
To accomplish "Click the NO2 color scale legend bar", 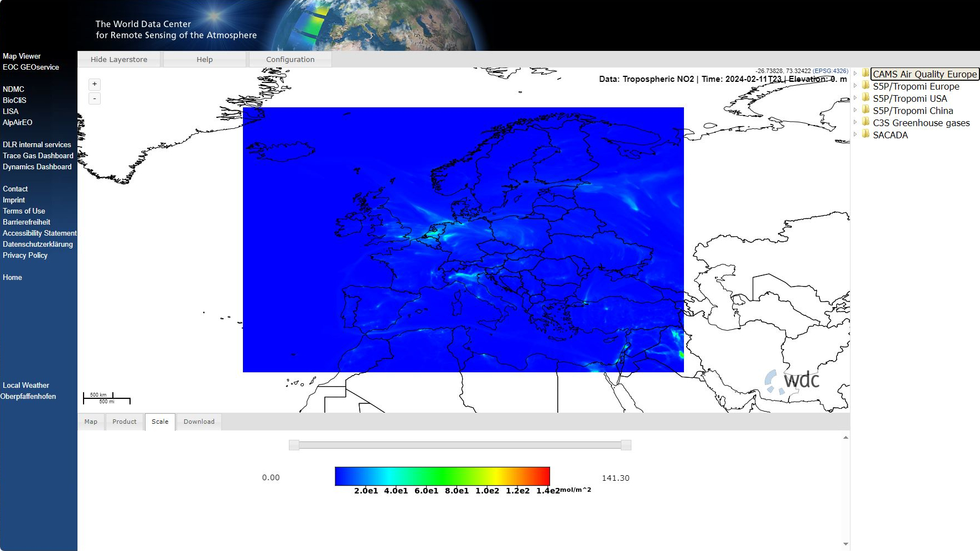I will [442, 476].
